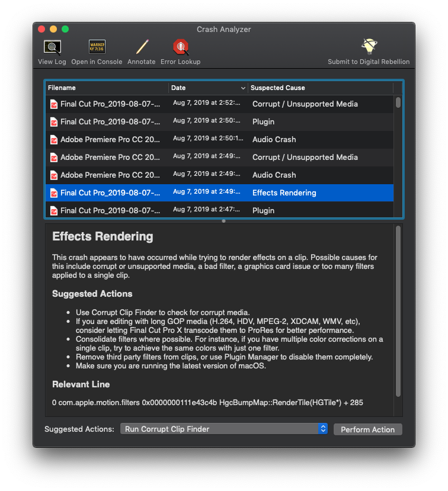Select Premiere Pro row at 2:50:1 Audio Crash

click(x=219, y=140)
